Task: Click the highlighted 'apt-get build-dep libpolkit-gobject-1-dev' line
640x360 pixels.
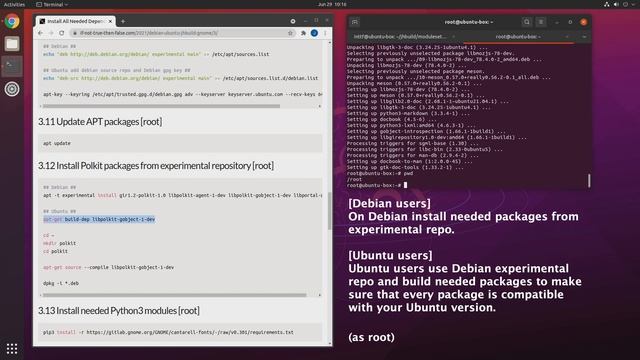Action: pyautogui.click(x=99, y=219)
